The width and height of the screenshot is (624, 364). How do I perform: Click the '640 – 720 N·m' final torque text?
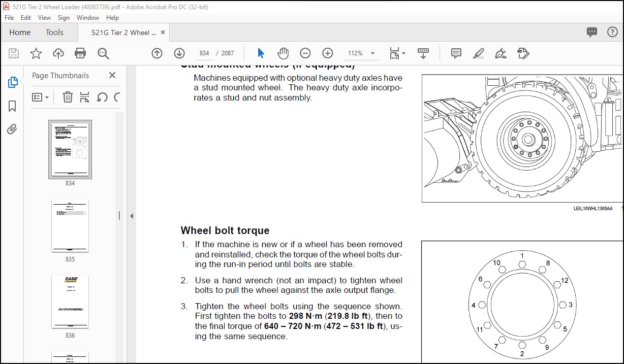coord(293,326)
